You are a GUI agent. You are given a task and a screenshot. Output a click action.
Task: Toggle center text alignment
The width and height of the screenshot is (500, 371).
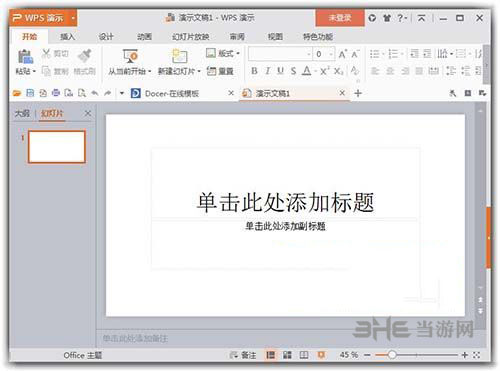tap(390, 71)
